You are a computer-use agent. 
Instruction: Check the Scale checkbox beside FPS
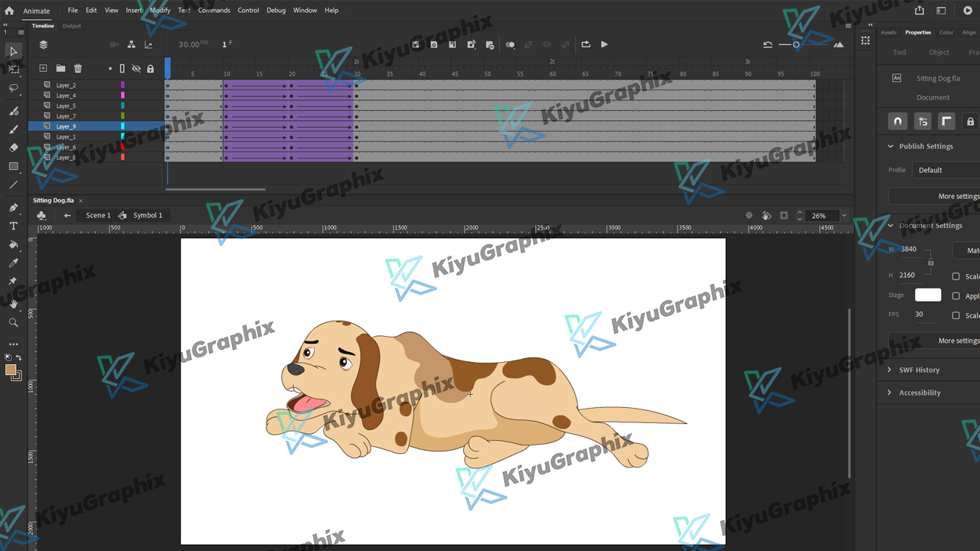(955, 315)
